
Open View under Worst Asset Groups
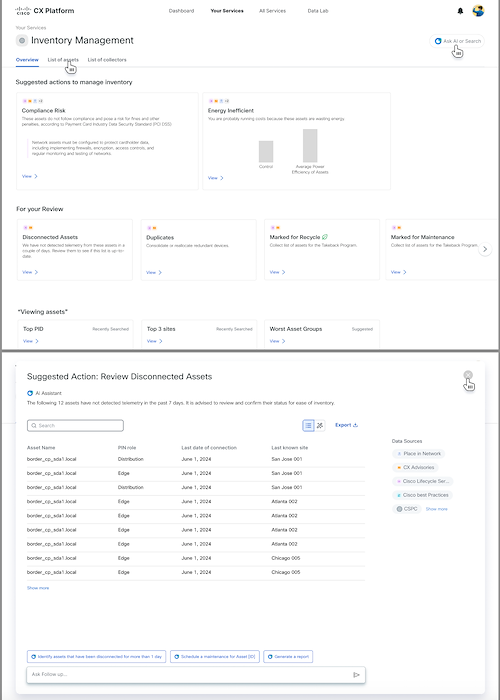pos(277,341)
